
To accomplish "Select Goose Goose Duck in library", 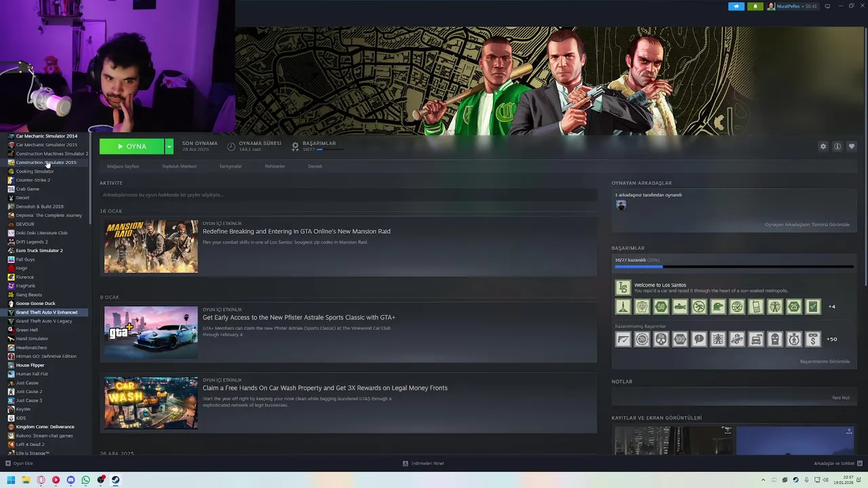I will pyautogui.click(x=35, y=304).
